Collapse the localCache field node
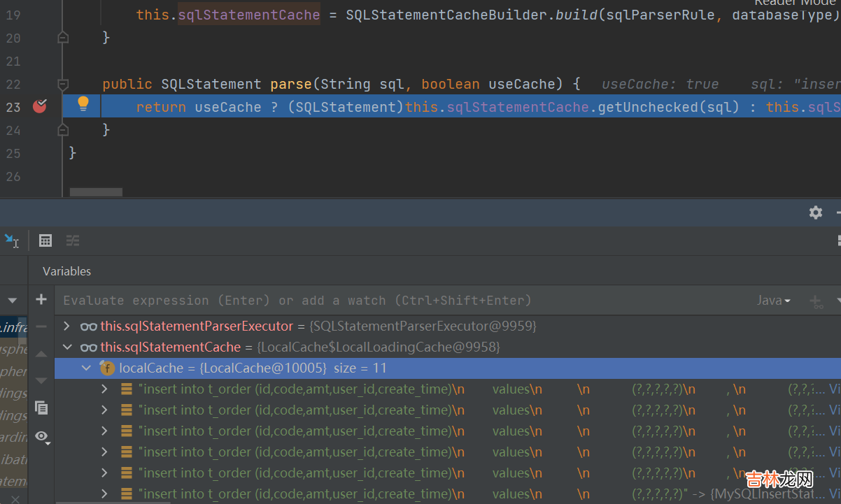Viewport: 841px width, 504px height. 86,368
